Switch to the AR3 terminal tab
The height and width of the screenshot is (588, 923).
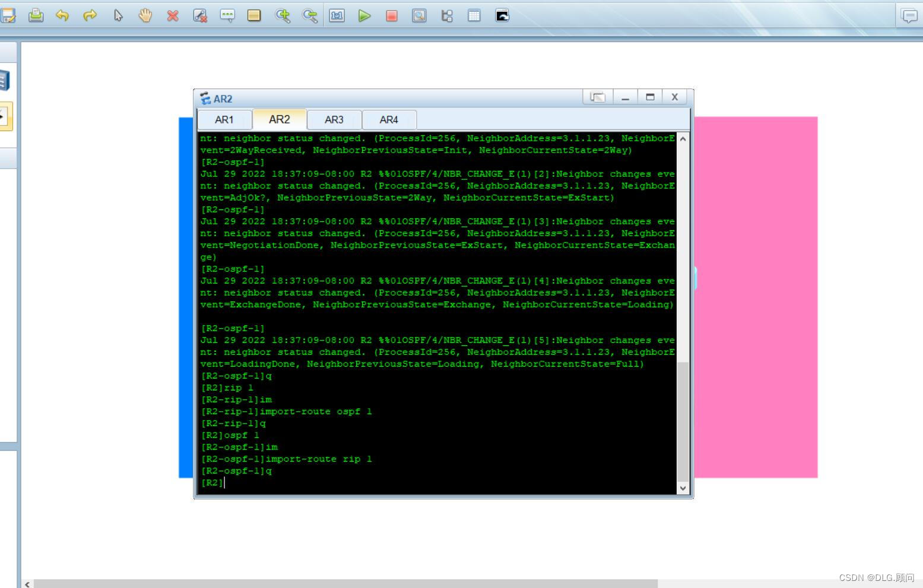coord(334,120)
